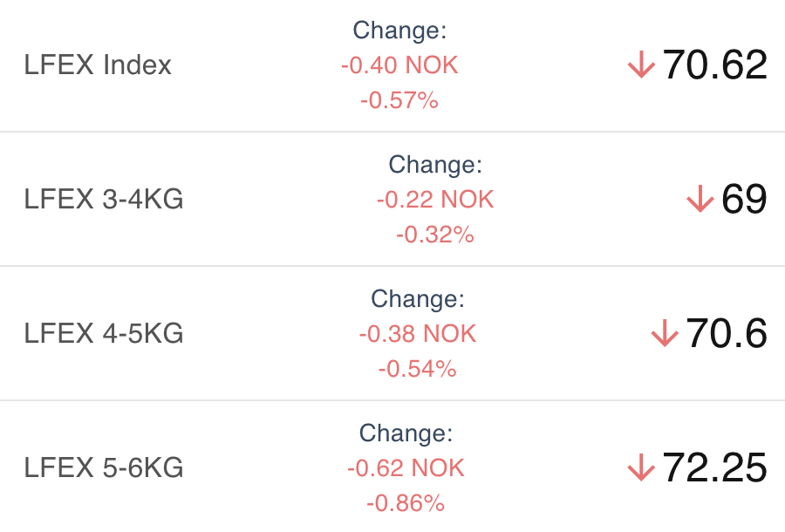Screen dimensions: 785x532
Task: Click the LFEX 3-4KG price 69
Action: 744,200
